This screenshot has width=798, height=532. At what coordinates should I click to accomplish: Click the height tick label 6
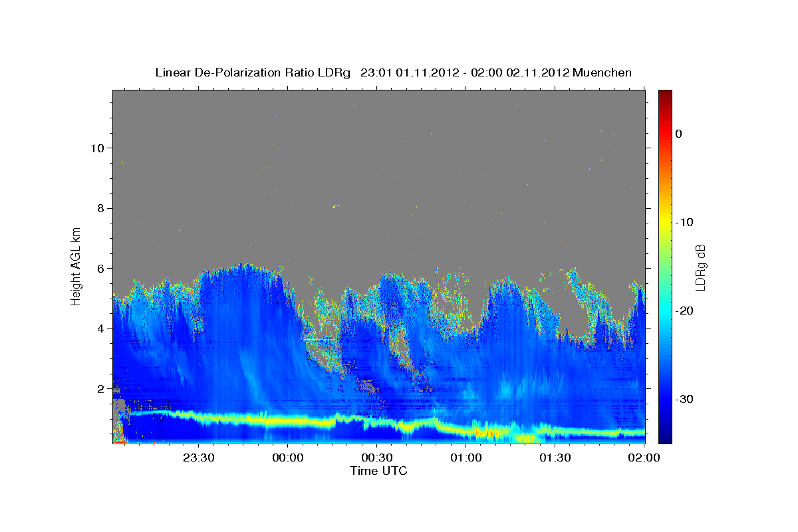tap(100, 268)
